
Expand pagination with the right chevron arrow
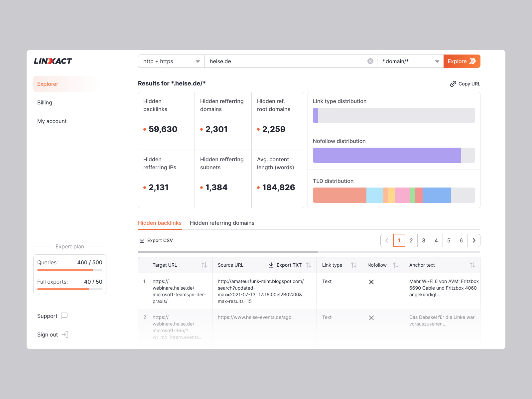point(473,240)
